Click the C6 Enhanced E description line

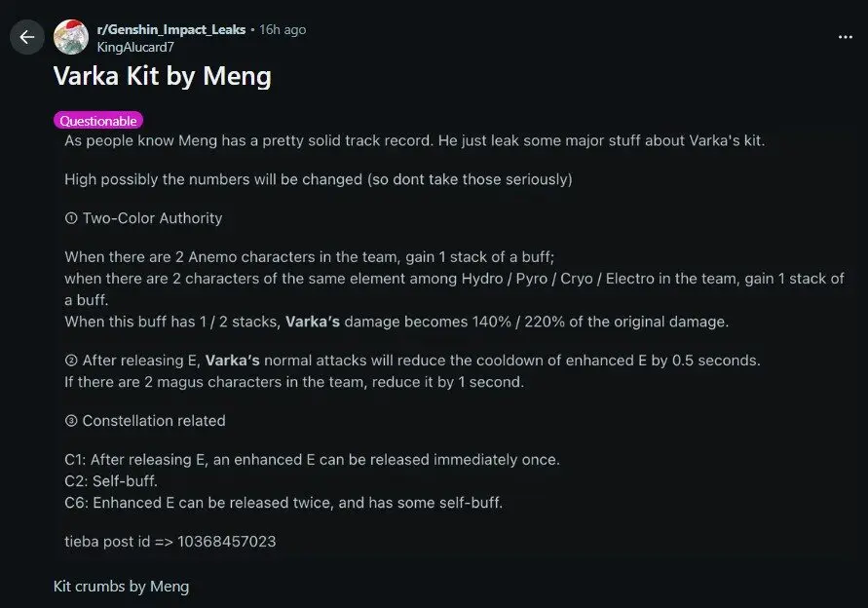(x=283, y=503)
